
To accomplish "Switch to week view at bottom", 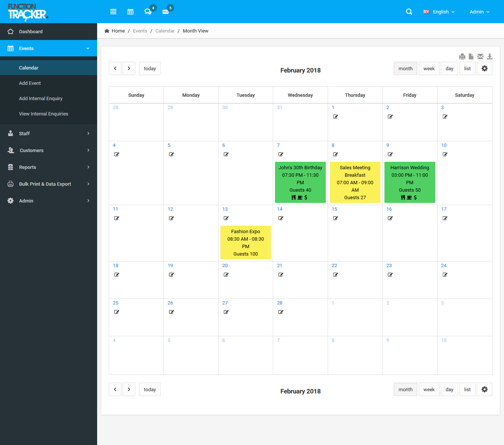I will (x=429, y=389).
